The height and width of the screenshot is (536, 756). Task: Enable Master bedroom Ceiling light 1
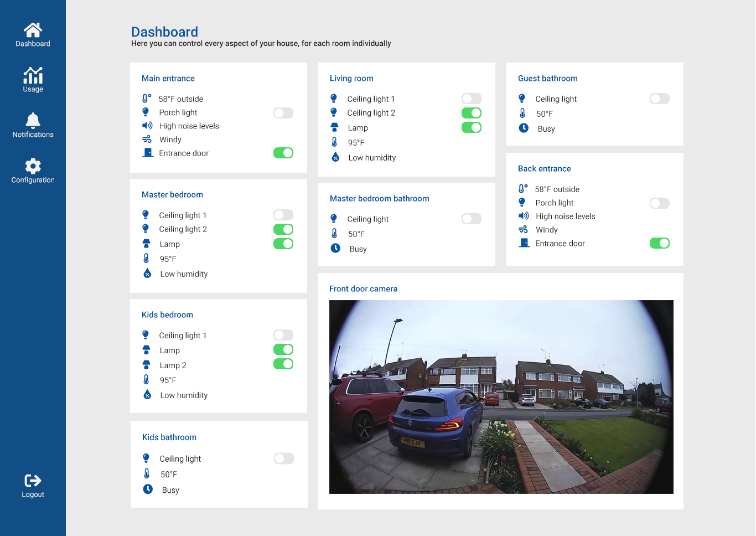[x=283, y=215]
